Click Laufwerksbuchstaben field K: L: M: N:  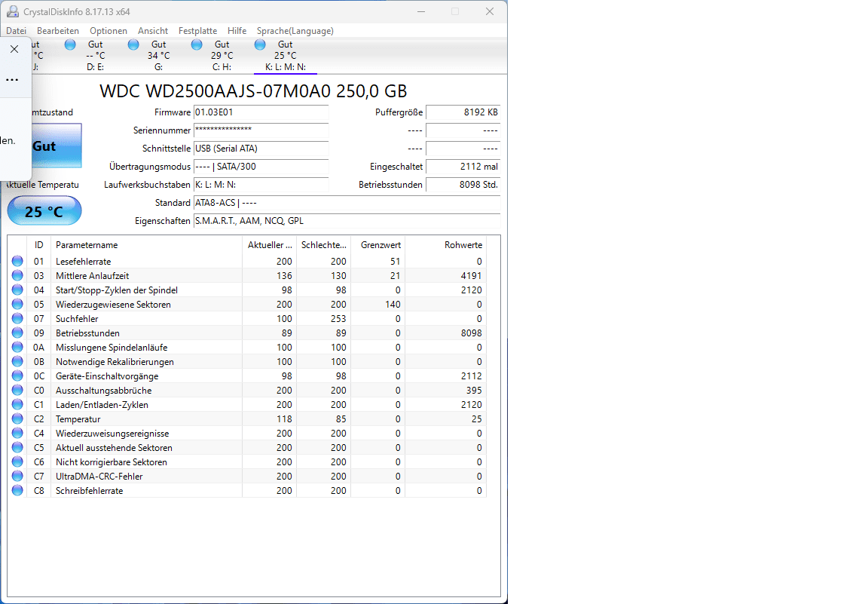[261, 185]
